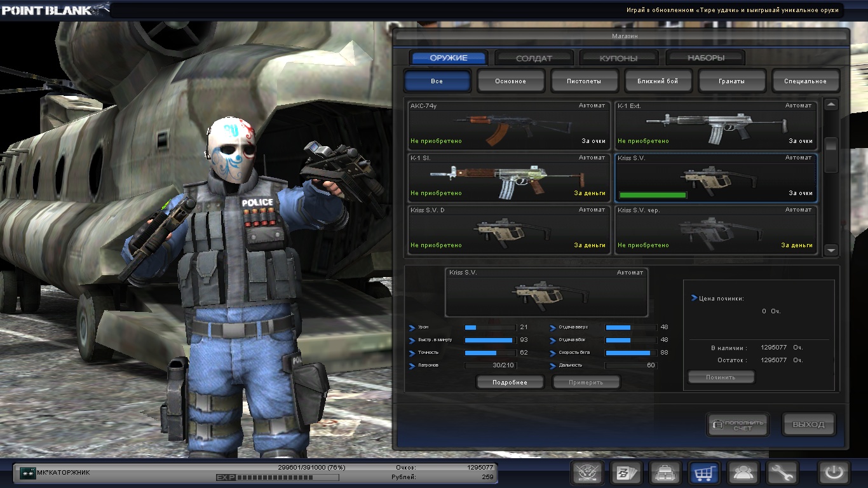This screenshot has width=868, height=488.
Task: Click the scrollbar down arrow in weapon list
Action: click(x=831, y=250)
